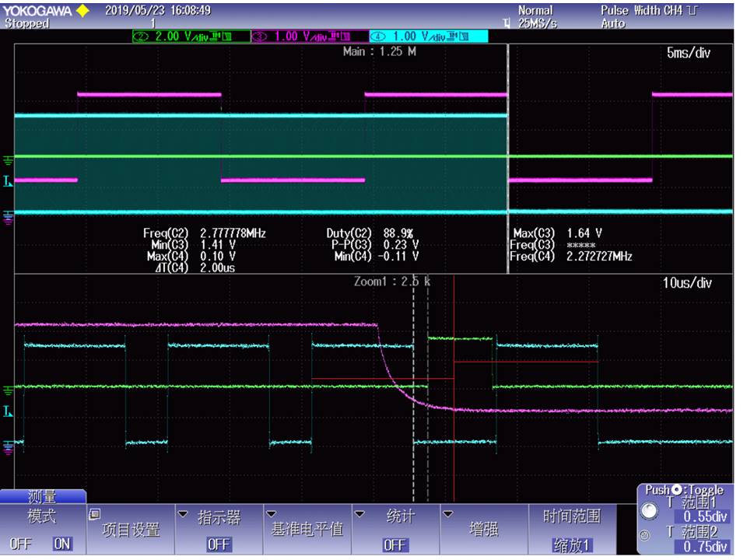Click the trigger position marker beside 25MS/s
Screen dimensions: 747x560
tap(507, 23)
